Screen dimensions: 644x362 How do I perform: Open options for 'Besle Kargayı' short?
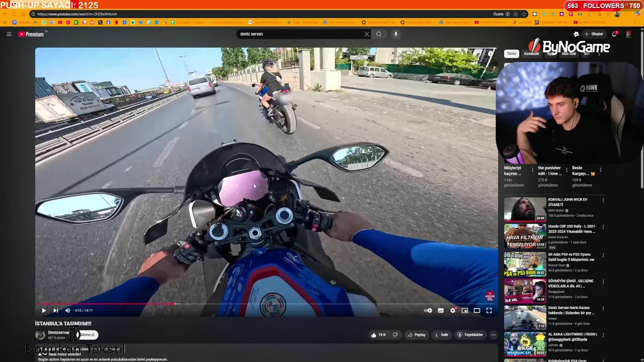click(600, 170)
